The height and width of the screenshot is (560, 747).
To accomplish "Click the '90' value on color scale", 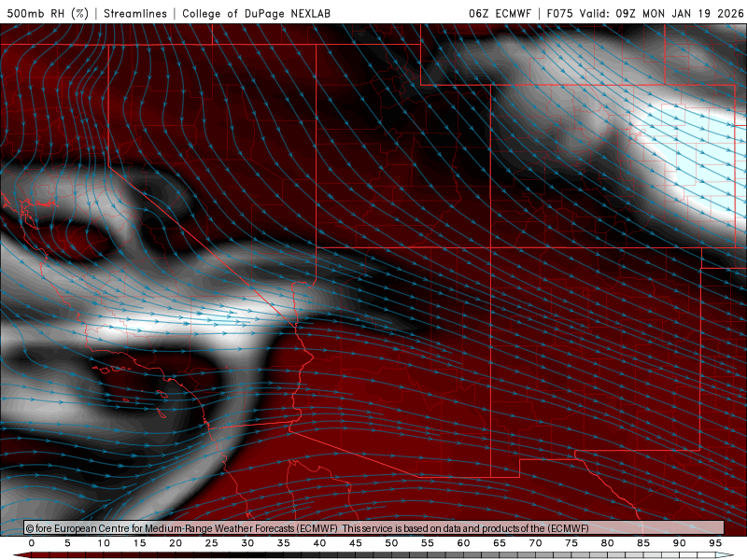I will [x=680, y=543].
